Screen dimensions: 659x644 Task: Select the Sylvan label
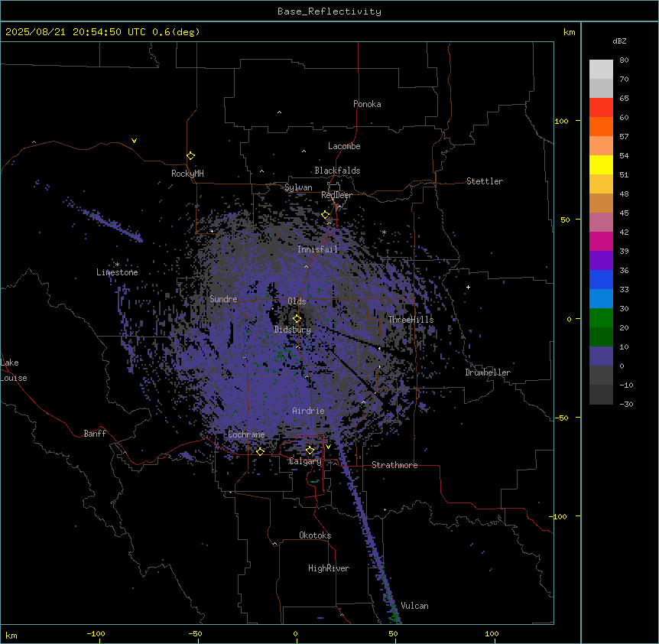point(298,187)
